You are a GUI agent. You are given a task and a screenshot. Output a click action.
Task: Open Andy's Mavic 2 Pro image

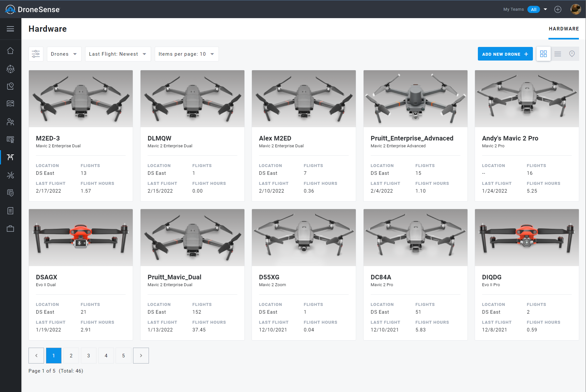tap(527, 99)
